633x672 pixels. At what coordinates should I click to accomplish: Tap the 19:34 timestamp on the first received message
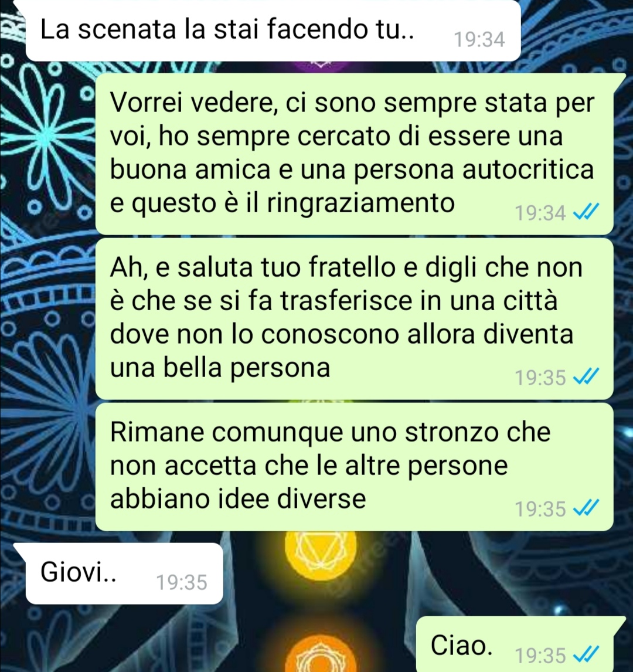(479, 40)
